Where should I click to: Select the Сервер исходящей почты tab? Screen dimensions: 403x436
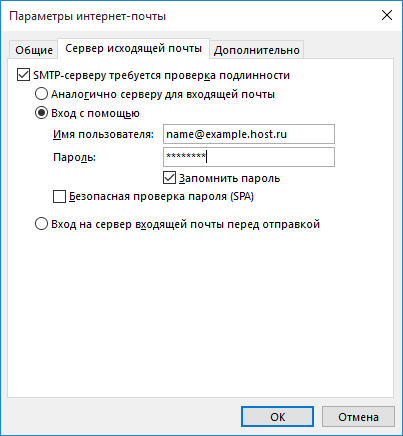point(134,49)
